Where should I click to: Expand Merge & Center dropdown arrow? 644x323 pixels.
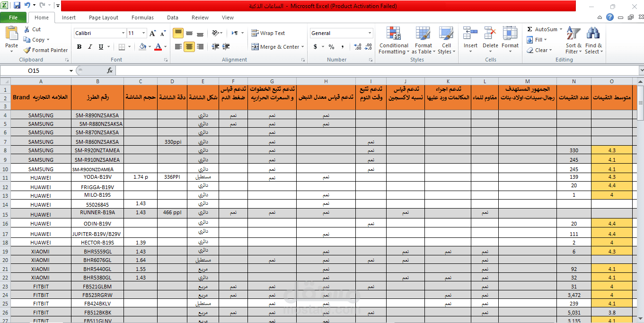pyautogui.click(x=303, y=47)
